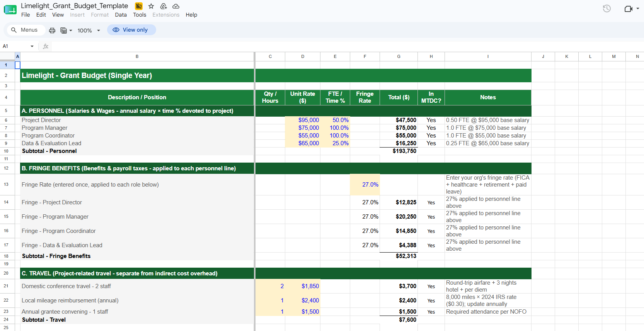Click the View only button
This screenshot has width=644, height=331.
click(x=131, y=30)
